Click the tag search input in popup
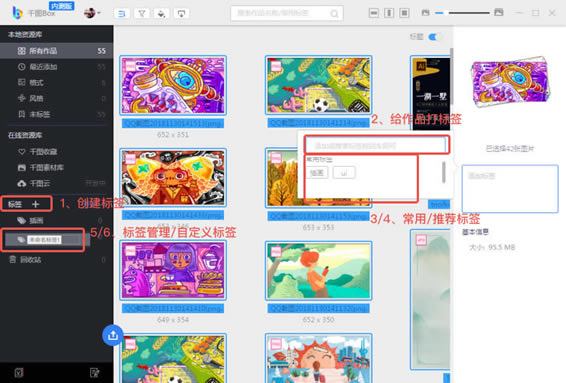 click(376, 145)
